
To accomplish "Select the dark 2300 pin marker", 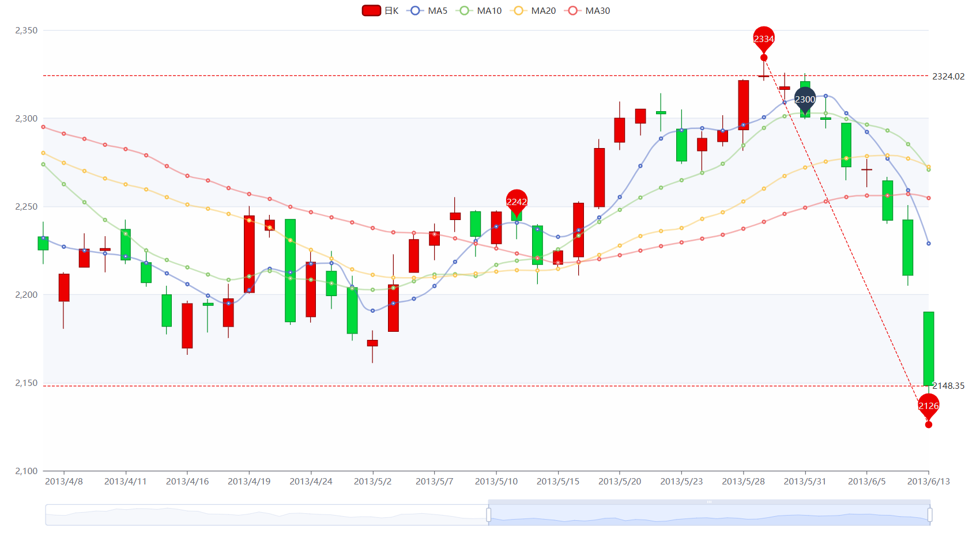I will [805, 99].
